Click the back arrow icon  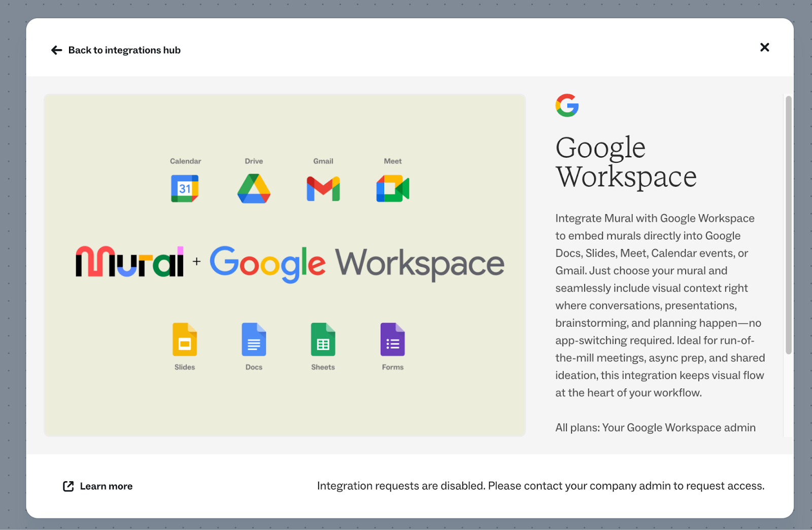(56, 50)
